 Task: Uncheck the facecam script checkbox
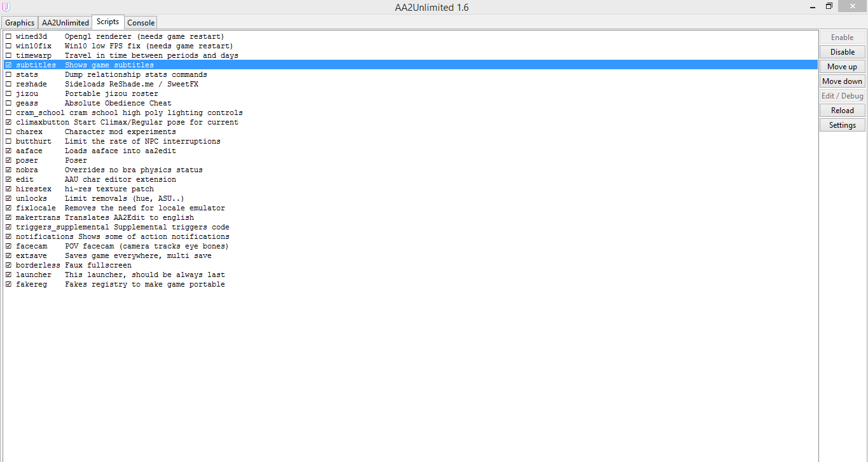point(8,246)
